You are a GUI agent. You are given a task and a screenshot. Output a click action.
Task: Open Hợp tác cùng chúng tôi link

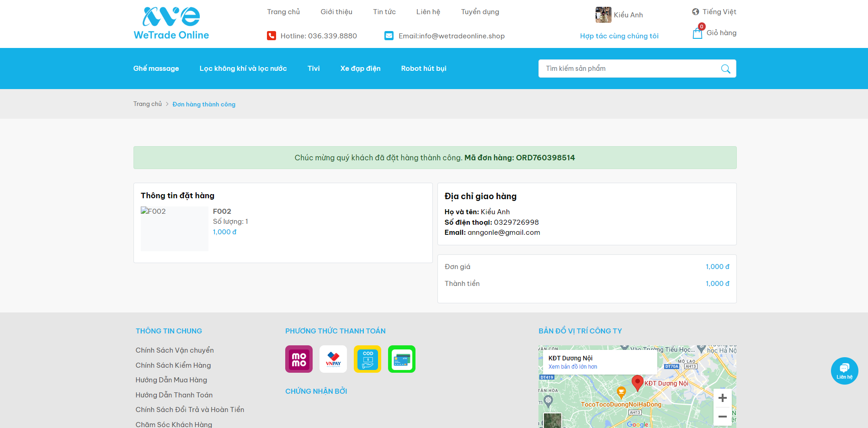tap(619, 36)
